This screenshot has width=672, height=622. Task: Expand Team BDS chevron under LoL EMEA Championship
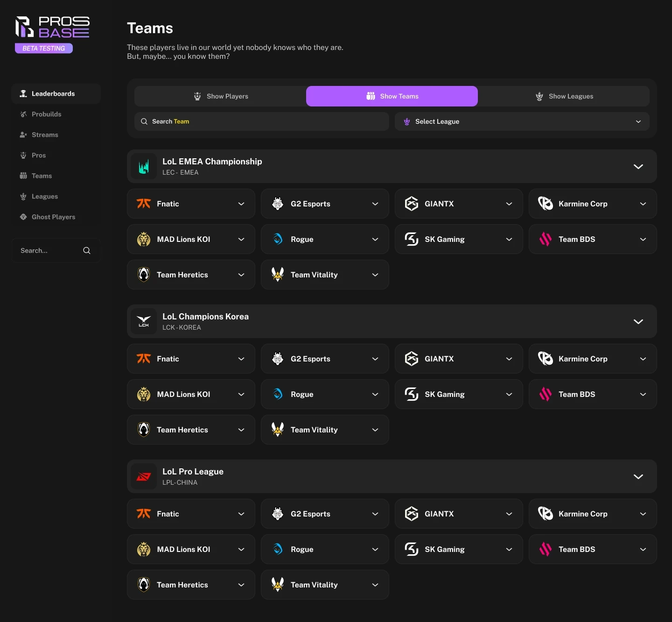coord(643,239)
